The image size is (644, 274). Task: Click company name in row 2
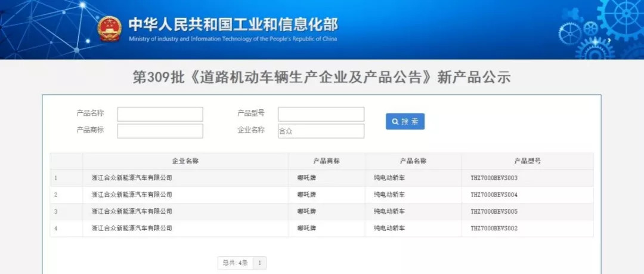132,195
